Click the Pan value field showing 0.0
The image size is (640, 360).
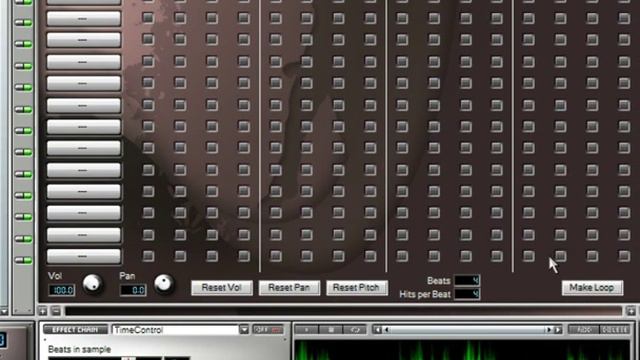[133, 290]
